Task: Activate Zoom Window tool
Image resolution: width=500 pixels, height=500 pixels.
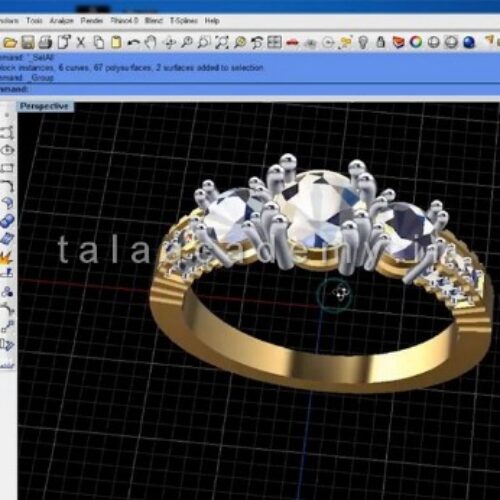Action: pyautogui.click(x=204, y=42)
